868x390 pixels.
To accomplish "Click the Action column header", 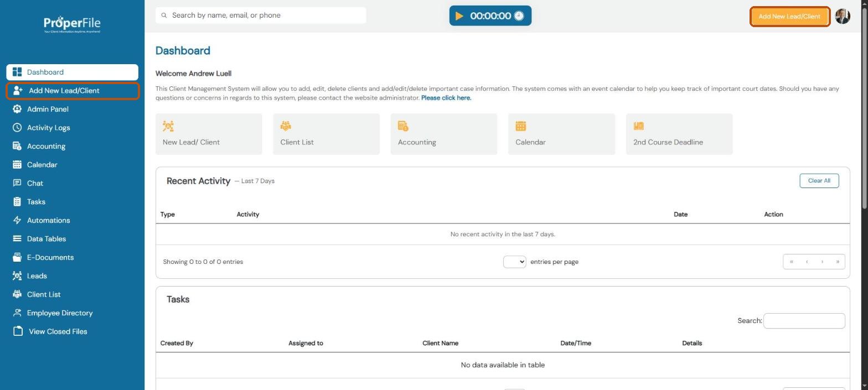I will pos(773,214).
